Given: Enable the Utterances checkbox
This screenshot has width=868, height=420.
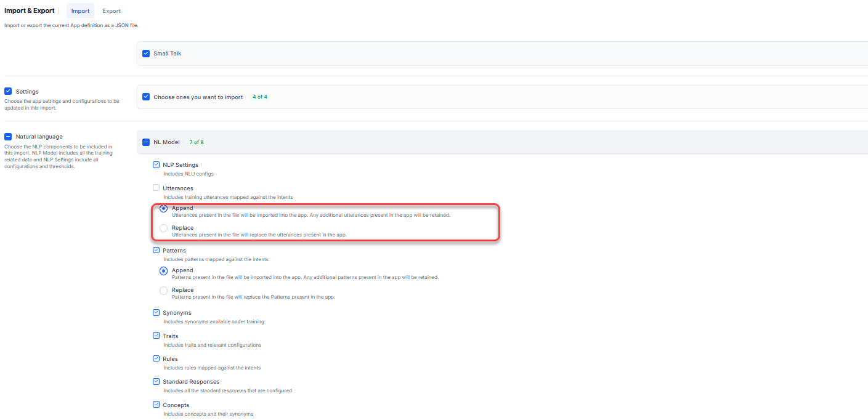Looking at the screenshot, I should 156,188.
